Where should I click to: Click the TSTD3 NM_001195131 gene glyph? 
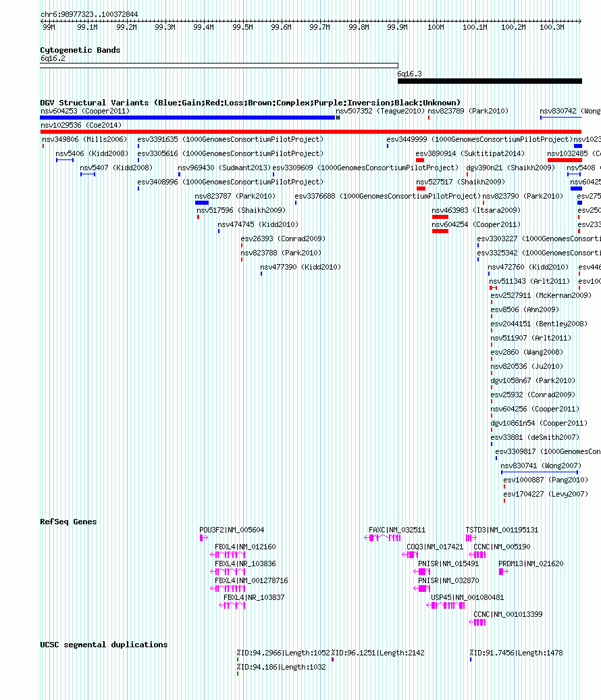tap(471, 538)
